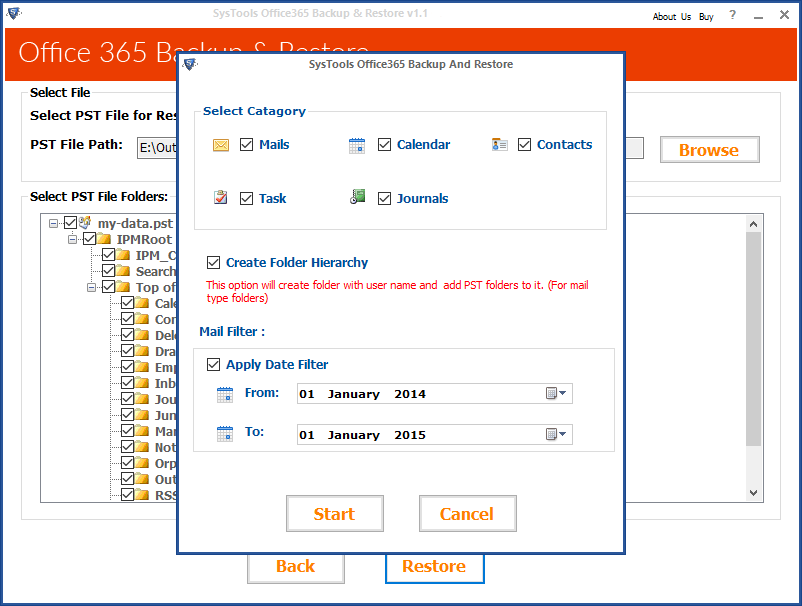The width and height of the screenshot is (802, 606).
Task: Uncheck the my-data.pst tree checkbox
Action: (x=71, y=223)
